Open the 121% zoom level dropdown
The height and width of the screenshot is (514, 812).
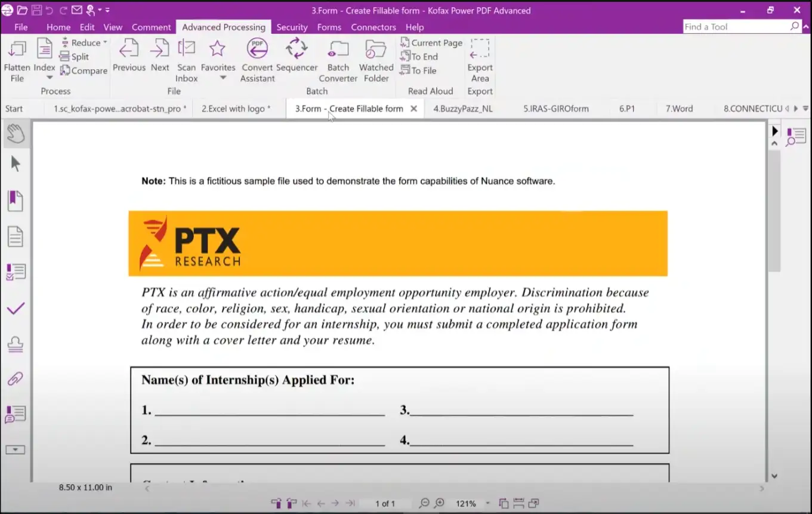tap(487, 504)
